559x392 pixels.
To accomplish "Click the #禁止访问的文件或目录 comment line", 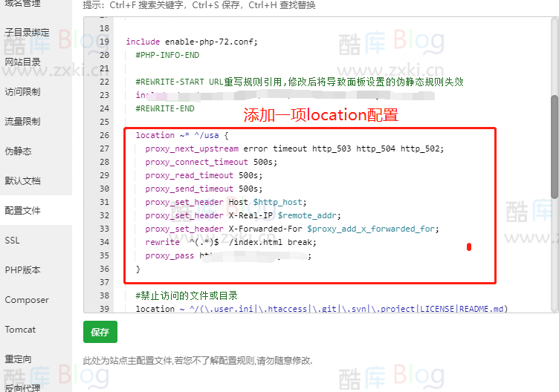I will [187, 295].
